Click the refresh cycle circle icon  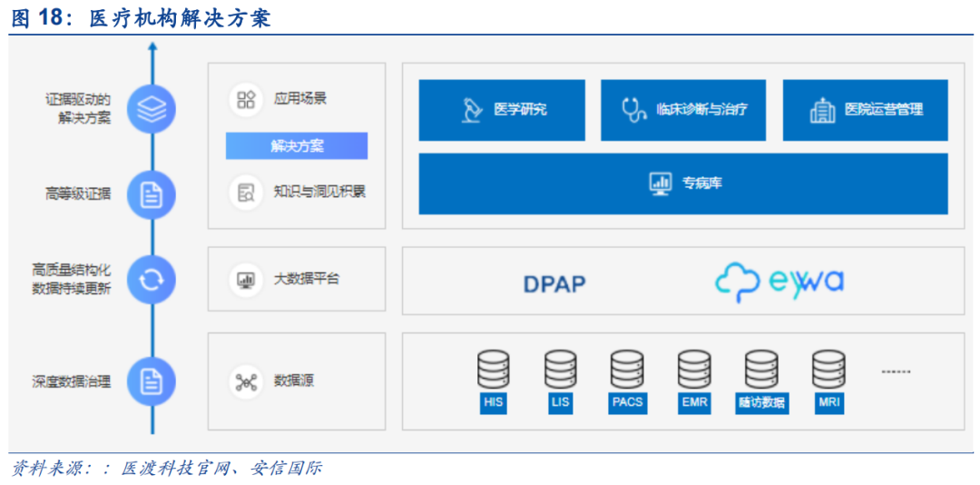click(x=152, y=279)
